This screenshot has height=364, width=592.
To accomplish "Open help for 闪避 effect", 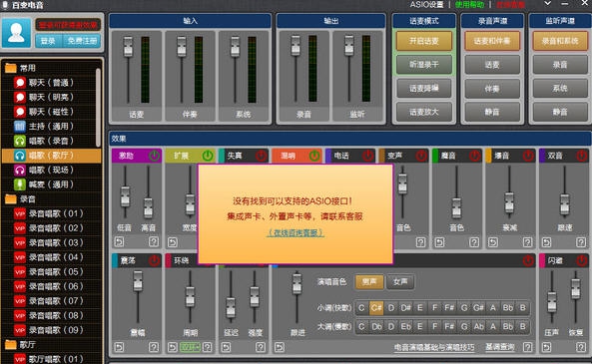I will (581, 347).
